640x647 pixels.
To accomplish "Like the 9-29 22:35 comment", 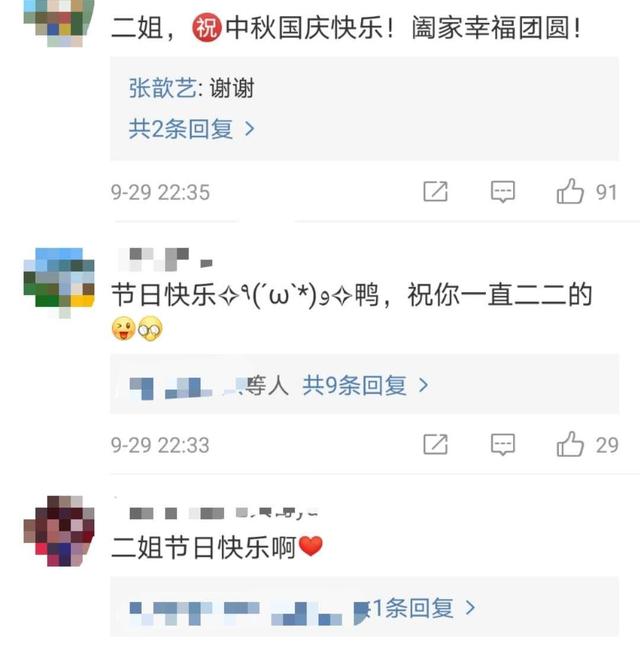I will pyautogui.click(x=570, y=191).
